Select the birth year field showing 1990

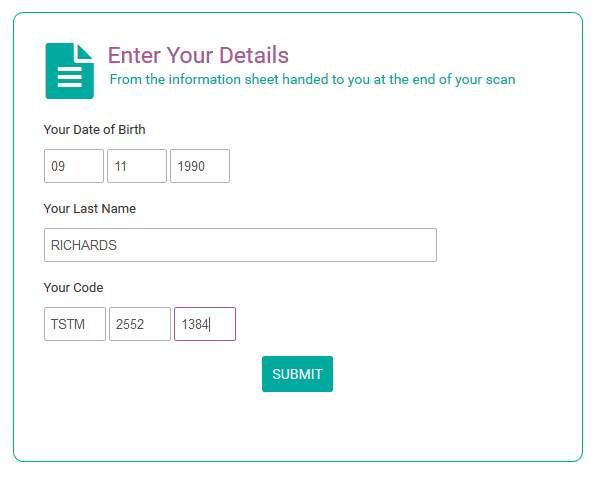coord(200,166)
